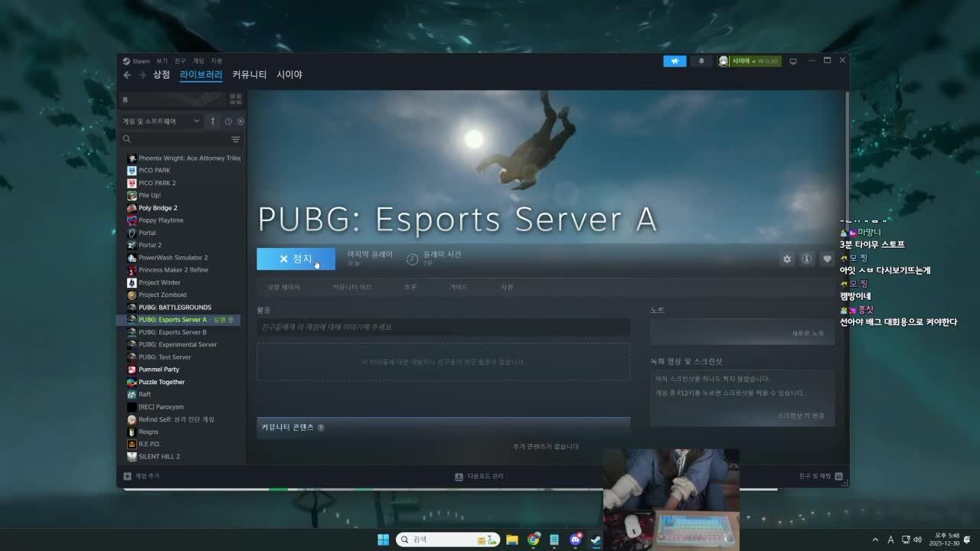Open the grid view layout icon

[x=236, y=99]
